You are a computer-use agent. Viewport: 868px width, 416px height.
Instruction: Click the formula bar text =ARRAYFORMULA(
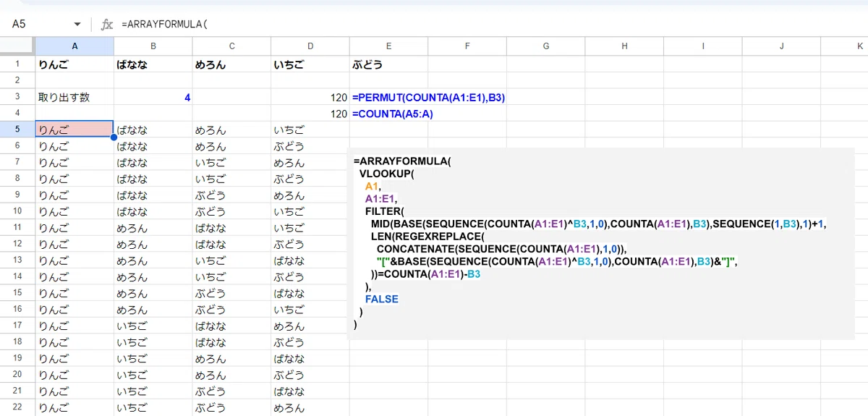point(165,24)
